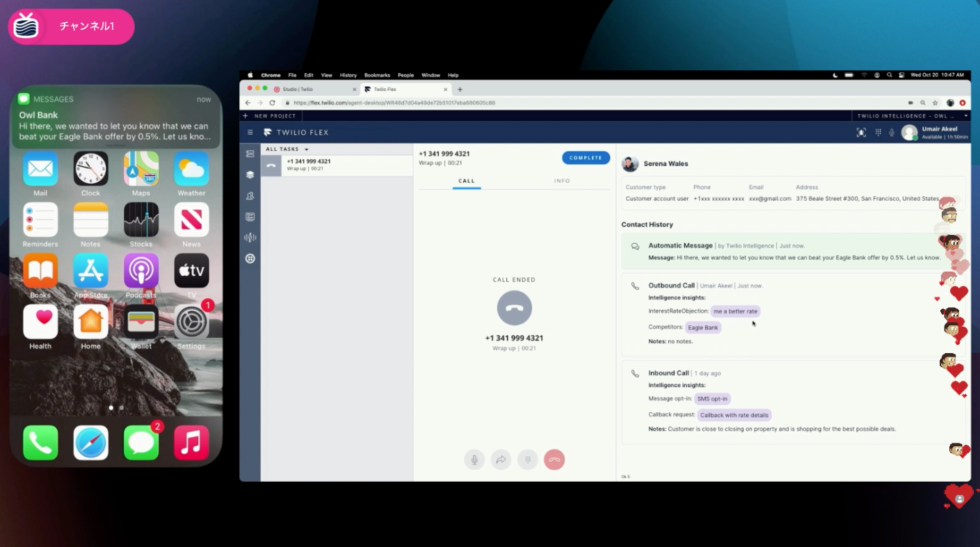Open the Queues layers icon in sidebar
Screen dimensions: 980x547
click(250, 174)
